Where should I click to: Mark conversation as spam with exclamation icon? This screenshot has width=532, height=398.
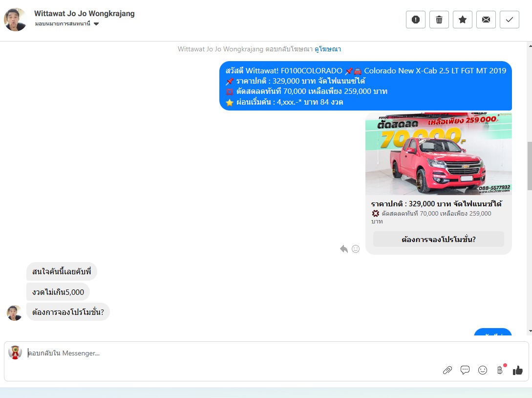point(416,20)
